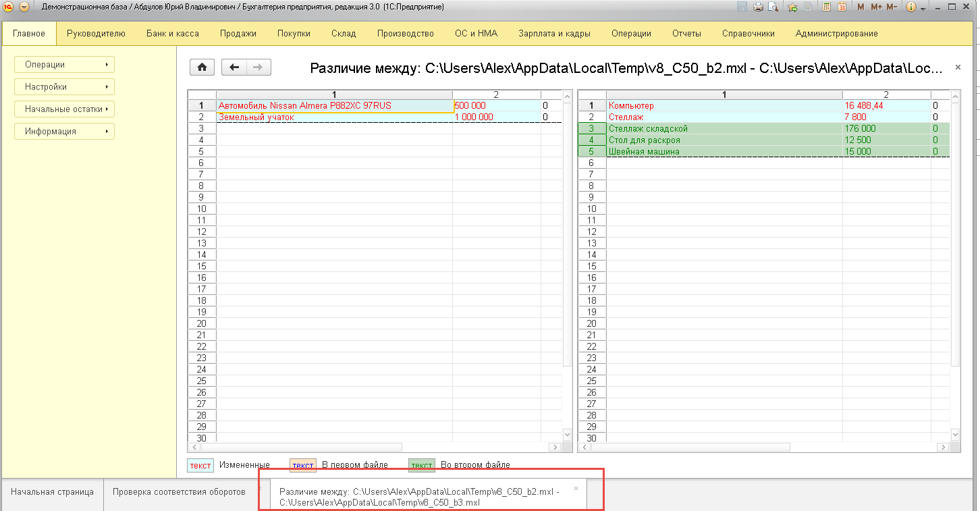The width and height of the screenshot is (980, 511).
Task: Expand the Начальные остатки sidebar submenu
Action: 64,109
